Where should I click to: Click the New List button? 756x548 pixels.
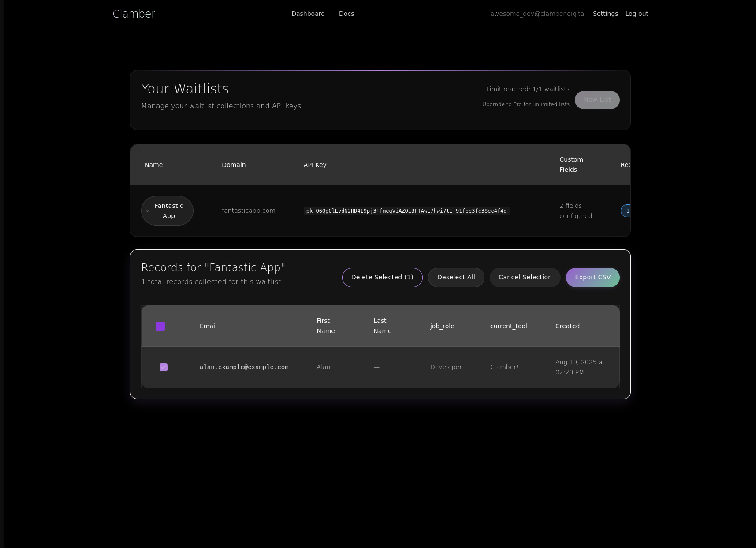597,100
